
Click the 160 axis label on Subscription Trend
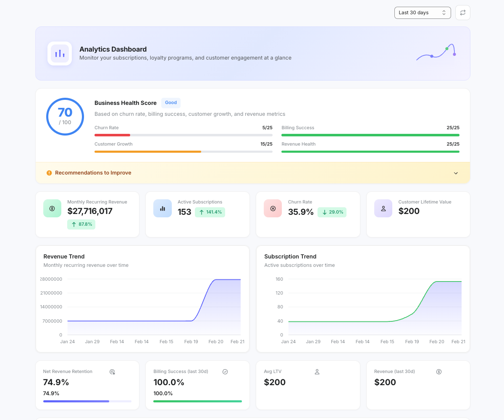(279, 279)
